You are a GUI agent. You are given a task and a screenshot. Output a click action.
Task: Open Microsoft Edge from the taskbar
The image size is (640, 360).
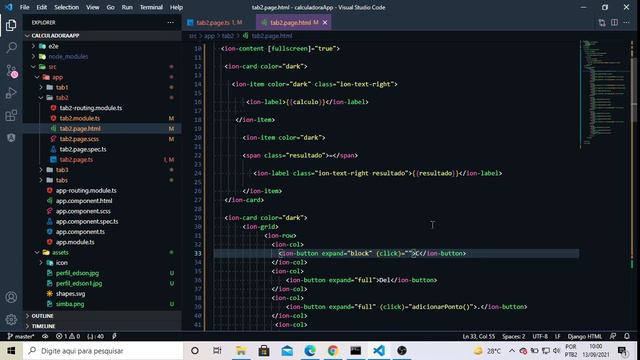pos(310,351)
